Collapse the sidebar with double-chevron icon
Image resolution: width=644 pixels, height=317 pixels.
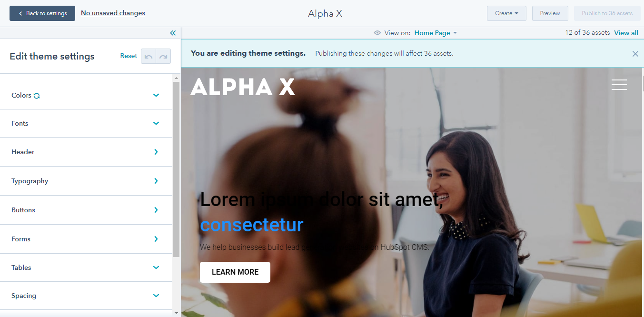[173, 33]
